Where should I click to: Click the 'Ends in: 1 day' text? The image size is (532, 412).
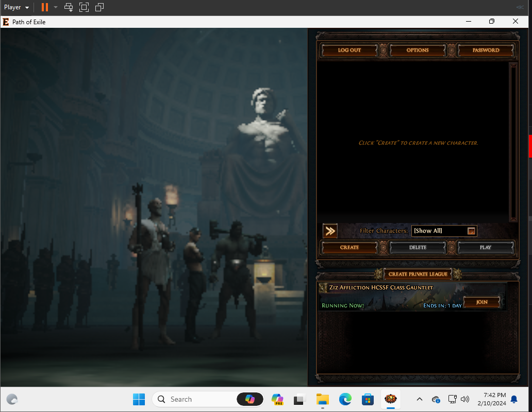pyautogui.click(x=442, y=305)
